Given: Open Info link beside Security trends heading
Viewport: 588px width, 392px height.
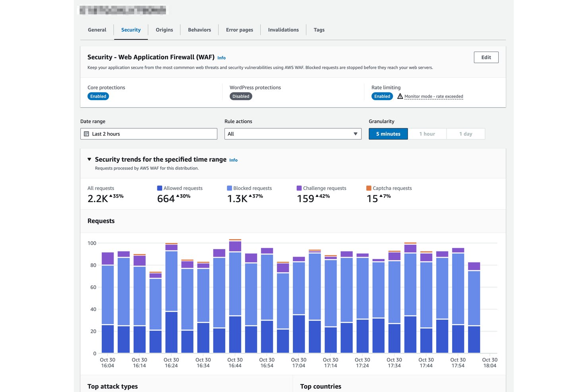Looking at the screenshot, I should coord(233,160).
